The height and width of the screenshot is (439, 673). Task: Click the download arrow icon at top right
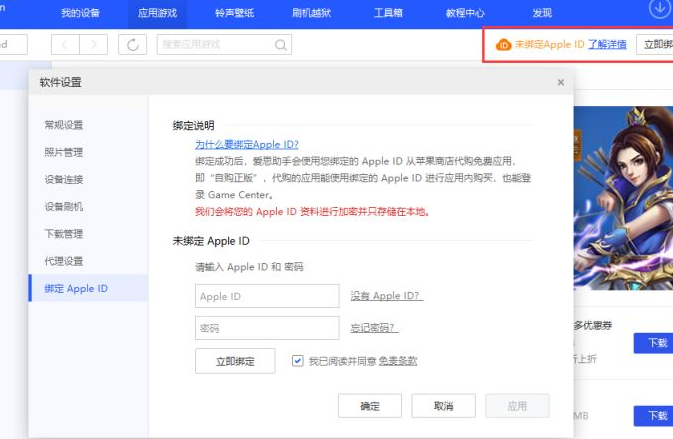pos(659,9)
